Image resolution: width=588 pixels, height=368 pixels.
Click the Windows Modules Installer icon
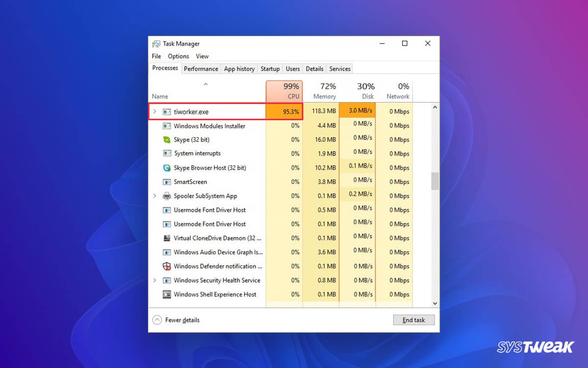[167, 126]
